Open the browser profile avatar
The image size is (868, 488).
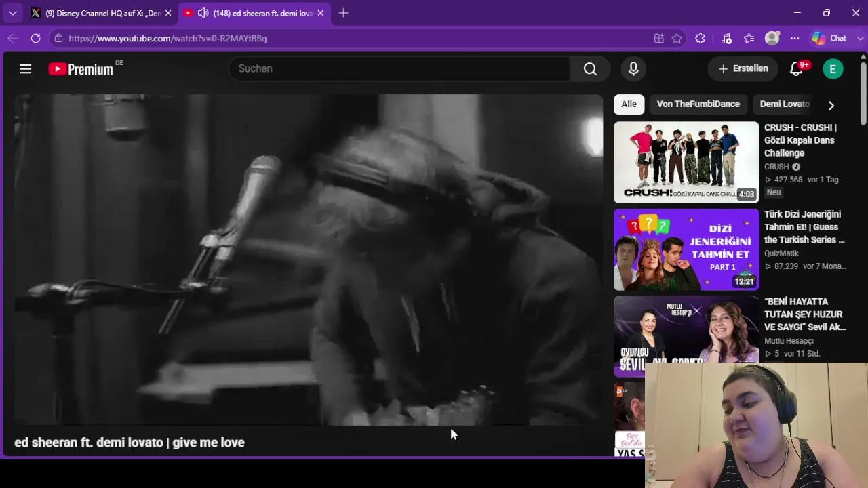(772, 39)
